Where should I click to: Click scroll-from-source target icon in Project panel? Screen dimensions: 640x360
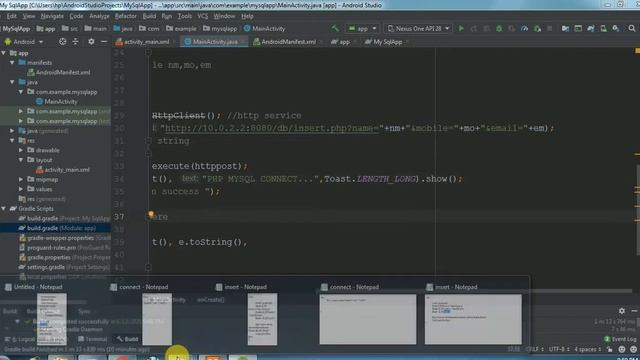62,42
